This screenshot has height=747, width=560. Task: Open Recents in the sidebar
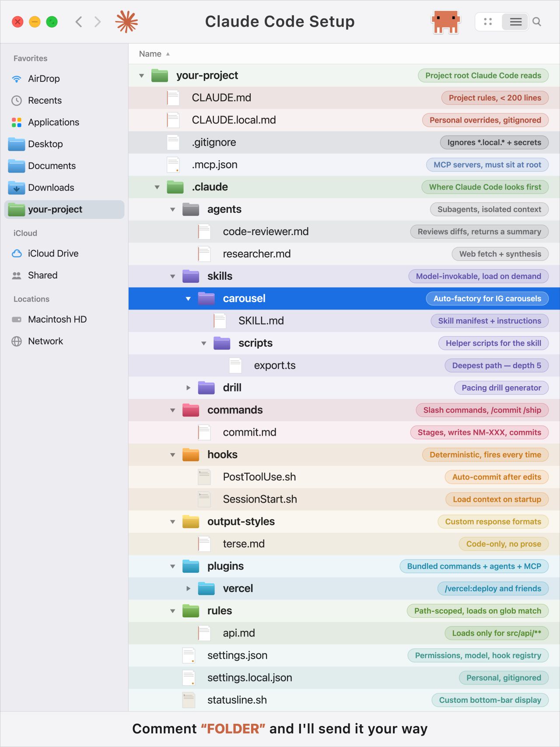[64, 101]
